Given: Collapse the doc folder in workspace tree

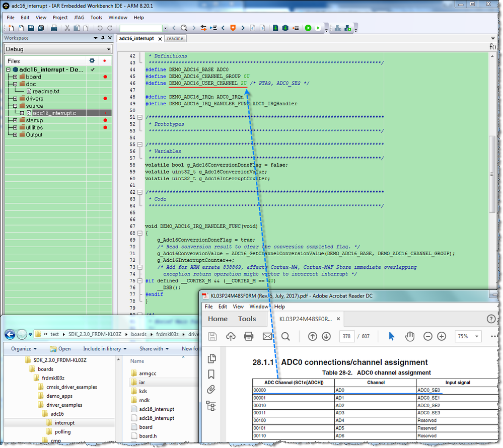Looking at the screenshot, I should (15, 84).
